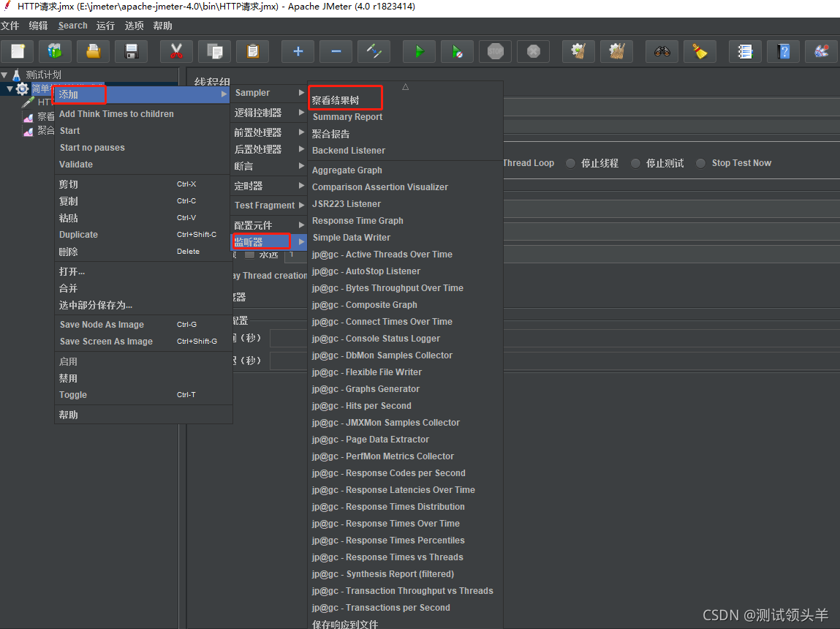Expand the 配置元件 submenu
This screenshot has height=629, width=840.
[270, 225]
